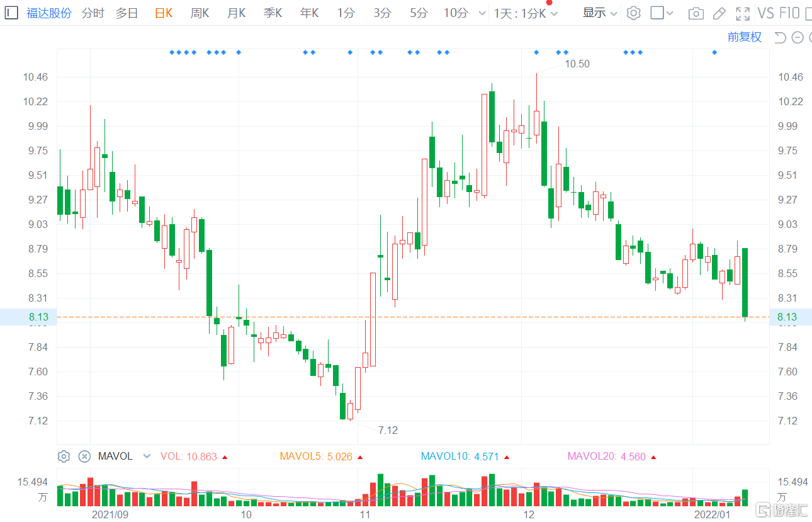This screenshot has width=812, height=522.
Task: Open chart settings gear icon
Action: (x=633, y=13)
